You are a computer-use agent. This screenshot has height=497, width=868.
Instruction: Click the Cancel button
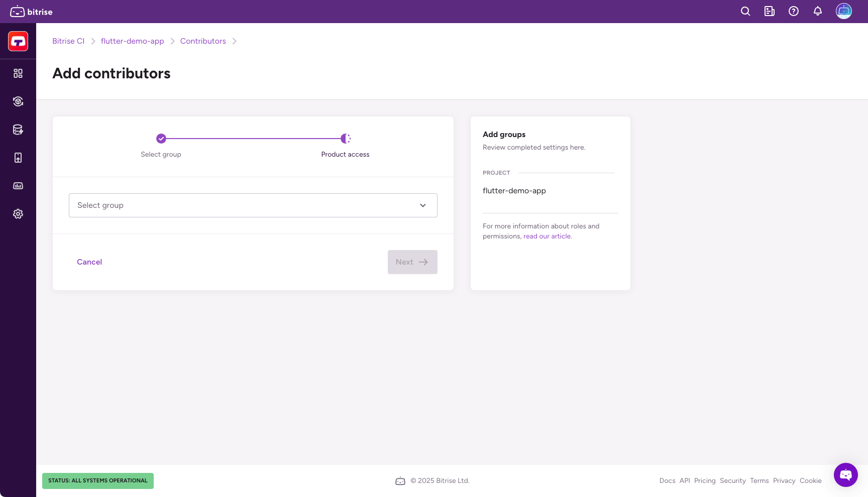89,262
